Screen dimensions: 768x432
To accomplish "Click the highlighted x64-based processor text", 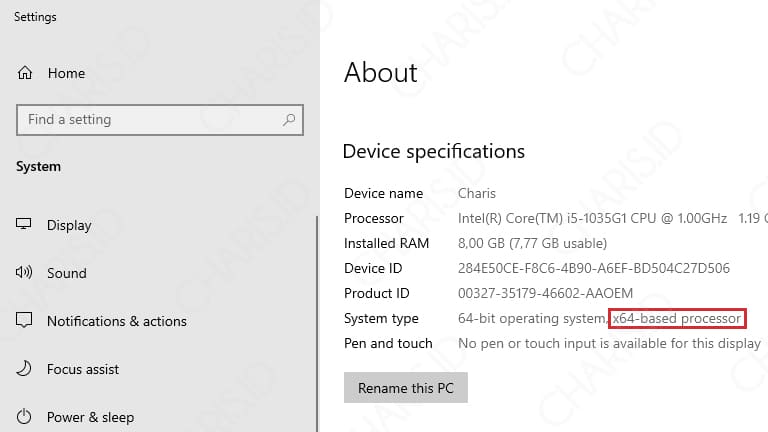I will pyautogui.click(x=677, y=318).
